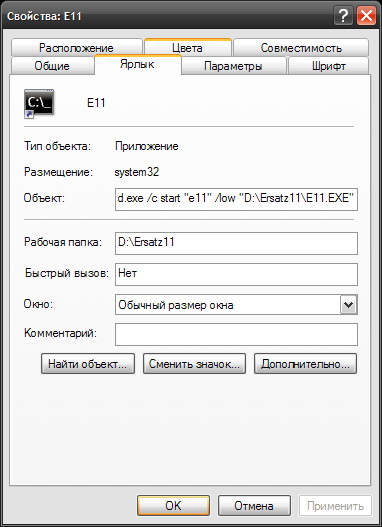
Task: Open the Шрифт tab
Action: (329, 66)
